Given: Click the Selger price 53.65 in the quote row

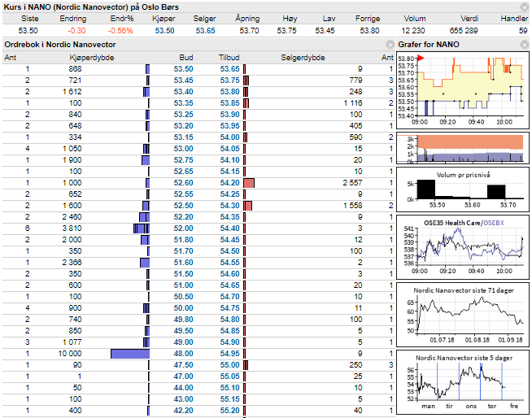Looking at the screenshot, I should [x=205, y=31].
